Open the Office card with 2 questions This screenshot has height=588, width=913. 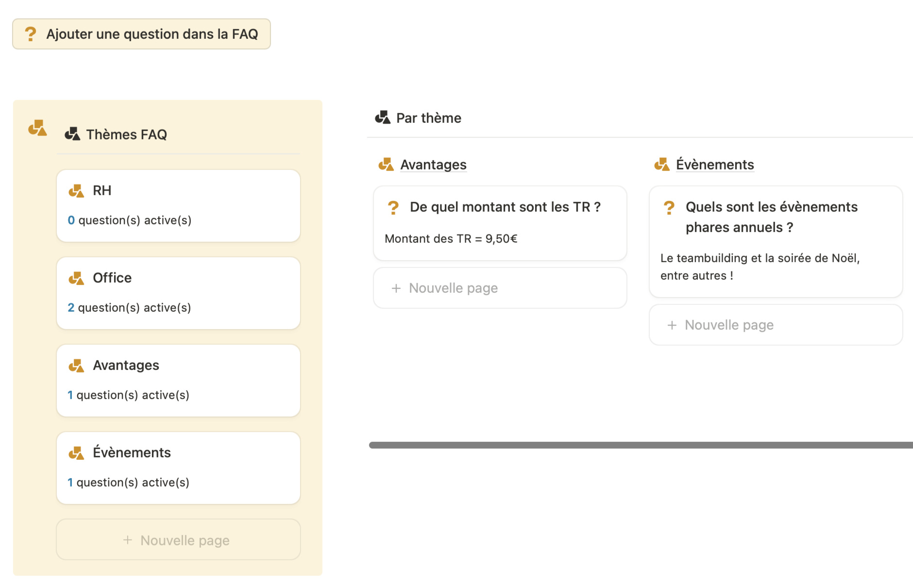coord(178,293)
